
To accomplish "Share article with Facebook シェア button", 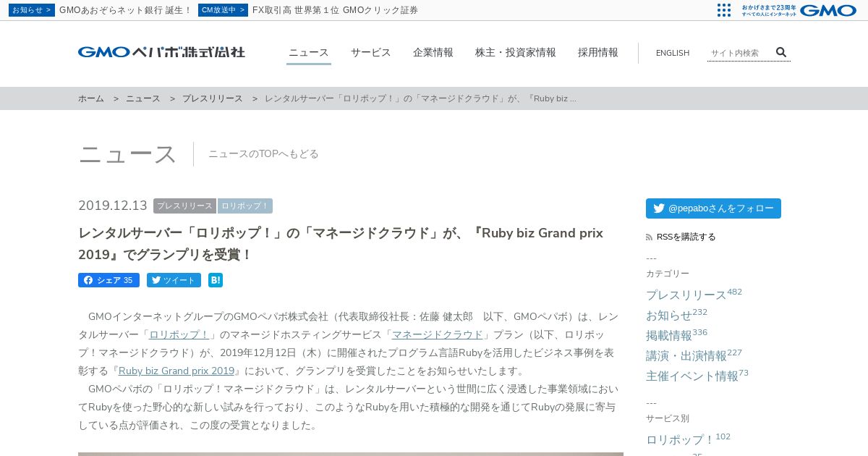I will click(x=109, y=280).
